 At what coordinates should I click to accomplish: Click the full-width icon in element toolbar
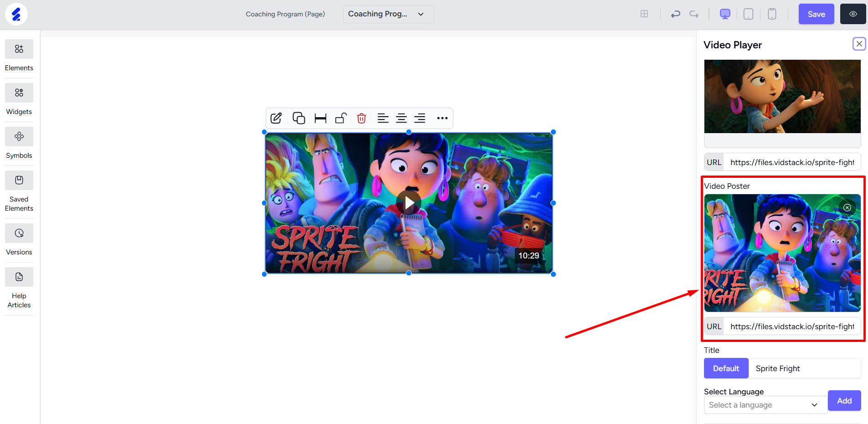pos(320,119)
